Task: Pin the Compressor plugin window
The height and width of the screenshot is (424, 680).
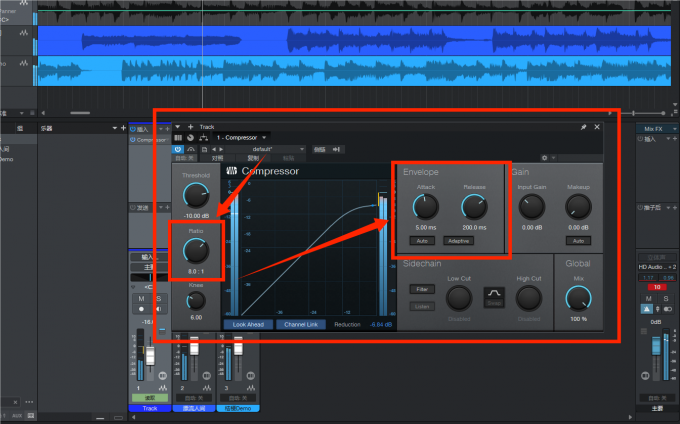Action: [x=583, y=127]
